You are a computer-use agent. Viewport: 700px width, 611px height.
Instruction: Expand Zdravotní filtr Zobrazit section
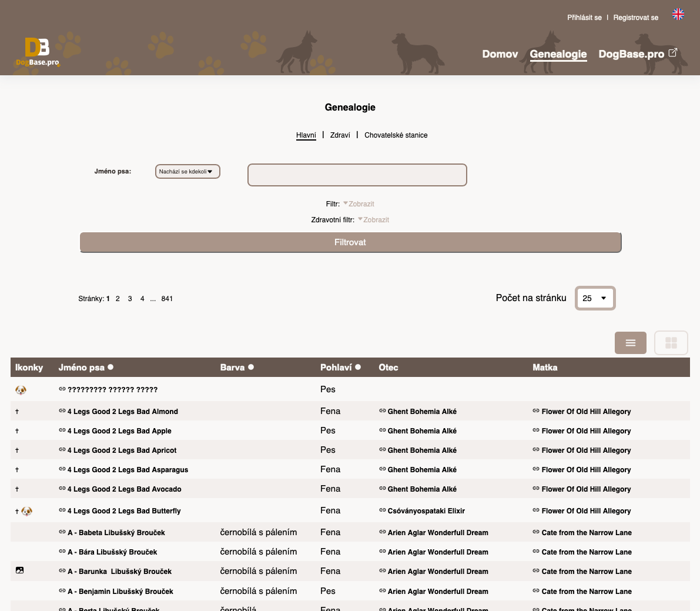[x=373, y=220]
